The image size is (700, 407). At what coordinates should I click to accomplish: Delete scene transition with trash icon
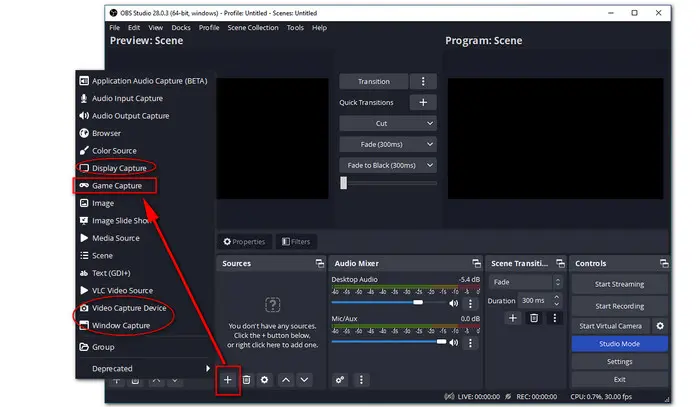click(x=534, y=318)
